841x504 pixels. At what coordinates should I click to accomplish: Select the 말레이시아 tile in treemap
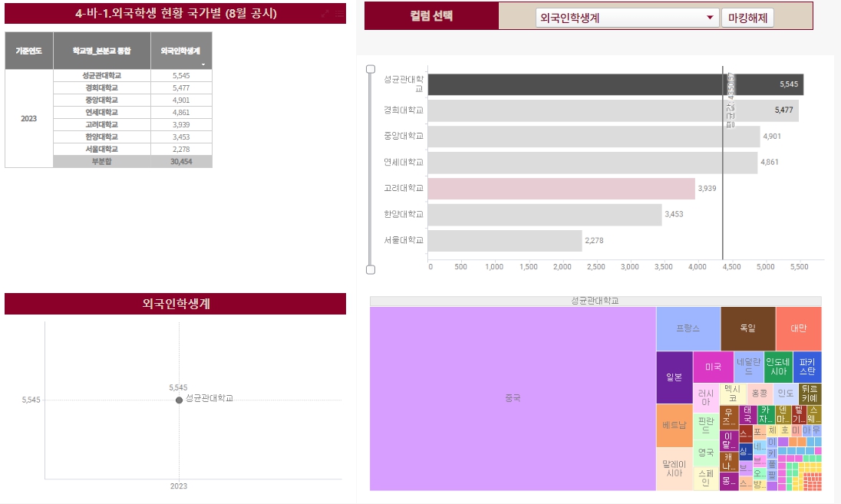(674, 468)
